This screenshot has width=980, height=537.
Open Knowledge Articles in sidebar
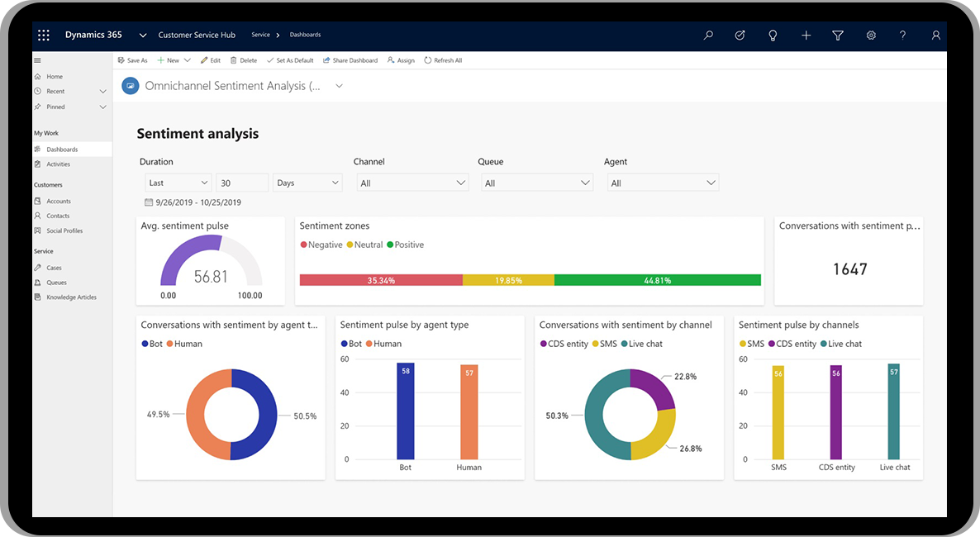[71, 297]
